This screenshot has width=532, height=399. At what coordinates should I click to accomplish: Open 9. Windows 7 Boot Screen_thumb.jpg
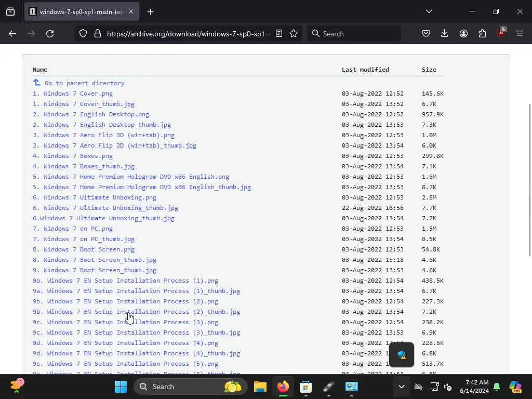pos(95,270)
